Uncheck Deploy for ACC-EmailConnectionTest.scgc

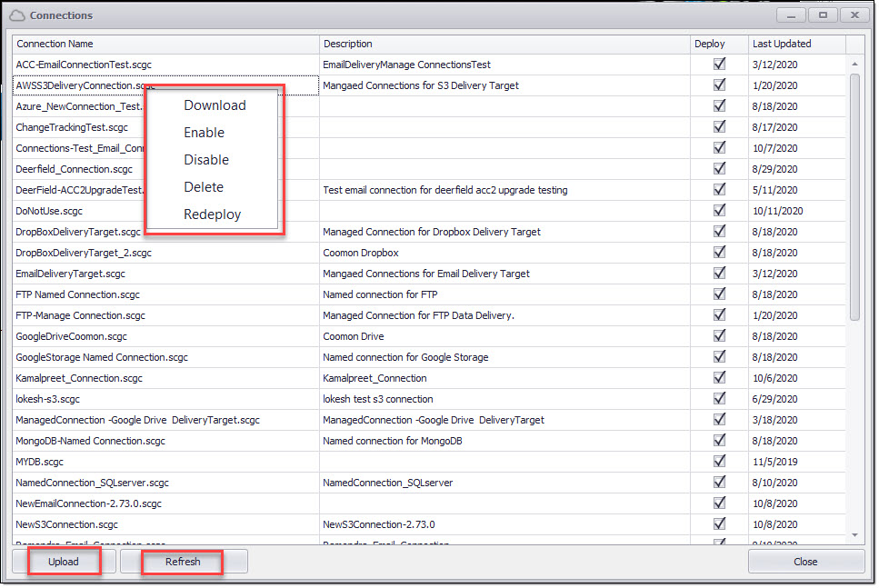pyautogui.click(x=719, y=65)
